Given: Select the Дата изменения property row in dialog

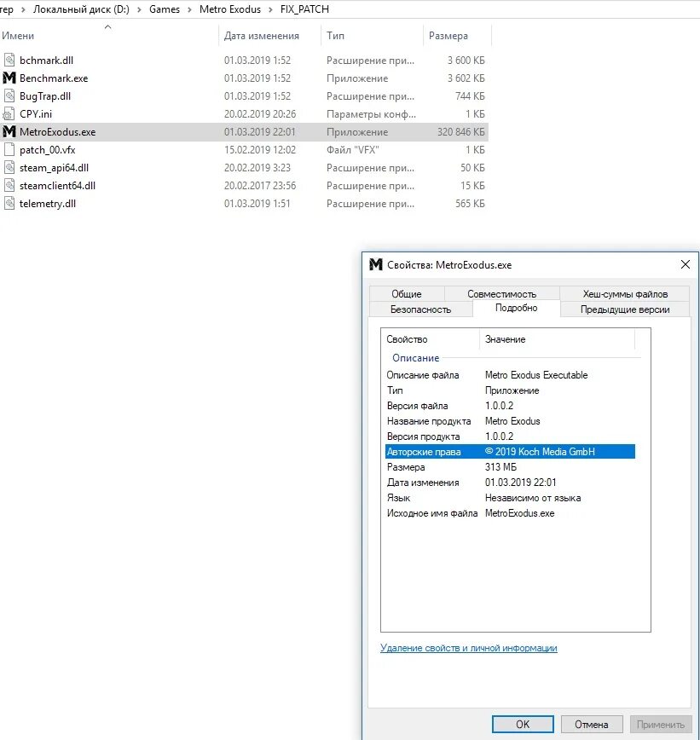Looking at the screenshot, I should (510, 483).
